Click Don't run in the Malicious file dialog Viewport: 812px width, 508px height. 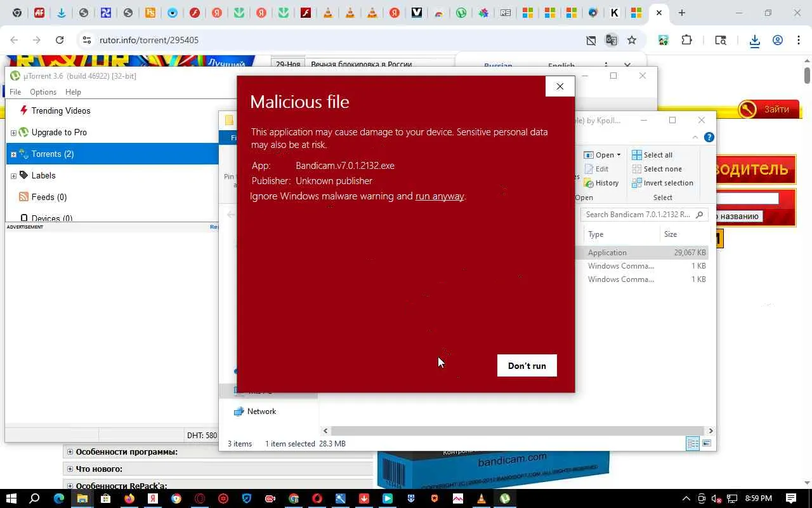tap(527, 366)
